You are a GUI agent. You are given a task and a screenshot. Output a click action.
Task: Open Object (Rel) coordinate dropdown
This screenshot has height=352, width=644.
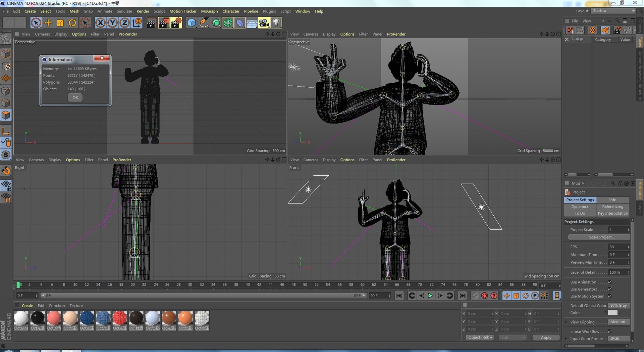point(480,338)
